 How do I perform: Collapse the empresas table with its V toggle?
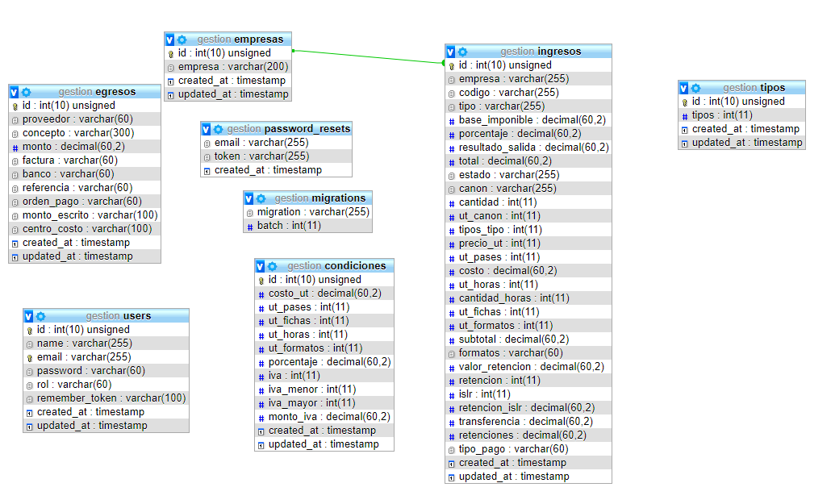click(169, 40)
